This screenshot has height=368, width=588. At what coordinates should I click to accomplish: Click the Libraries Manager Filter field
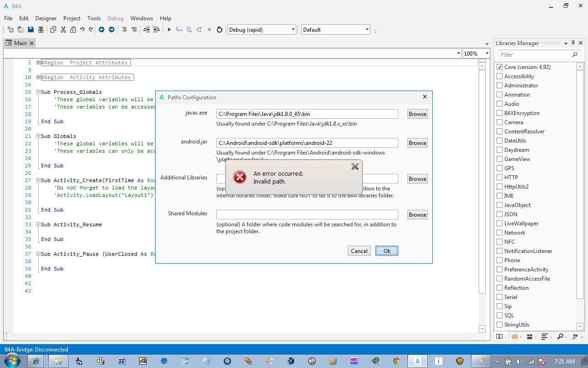535,54
